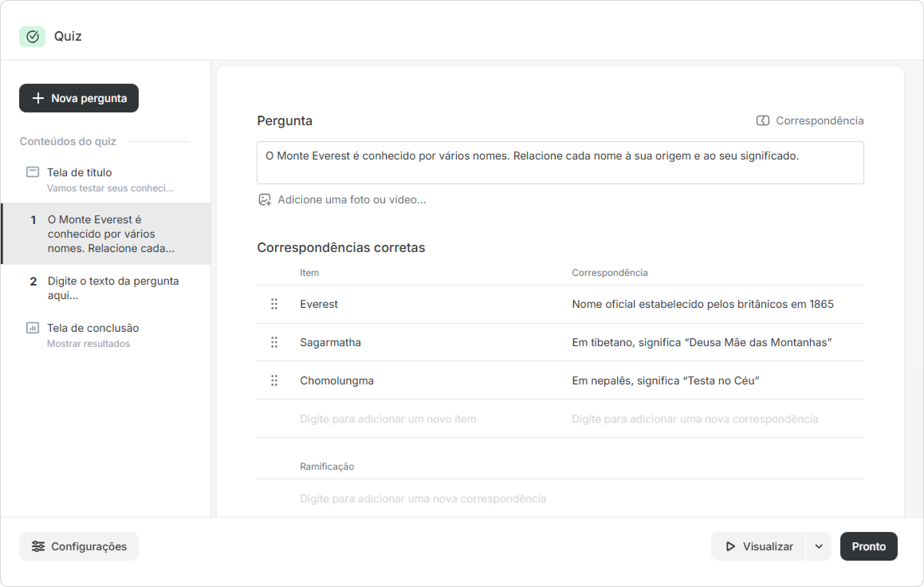Image resolution: width=924 pixels, height=587 pixels.
Task: Click the Pronto button
Action: pos(869,546)
